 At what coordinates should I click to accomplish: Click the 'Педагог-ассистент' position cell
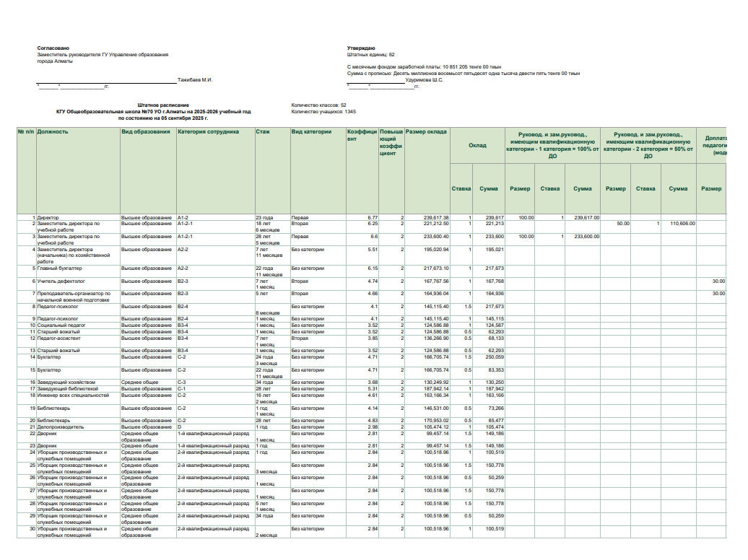click(x=59, y=338)
